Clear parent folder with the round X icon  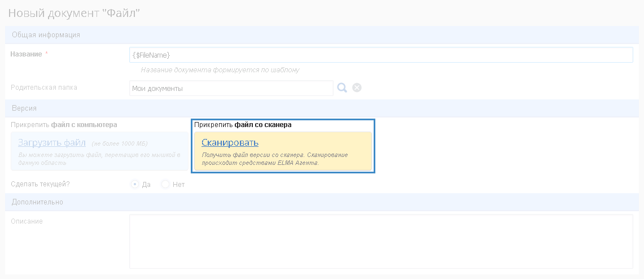click(x=357, y=88)
